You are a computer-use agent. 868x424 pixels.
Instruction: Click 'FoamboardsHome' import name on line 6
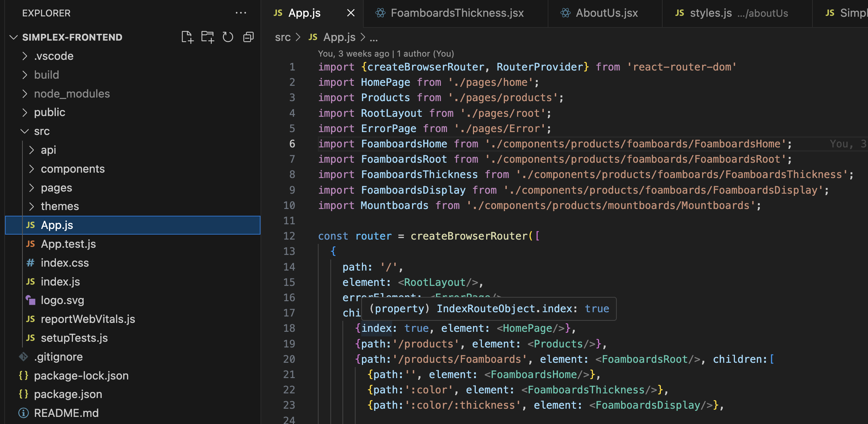404,144
